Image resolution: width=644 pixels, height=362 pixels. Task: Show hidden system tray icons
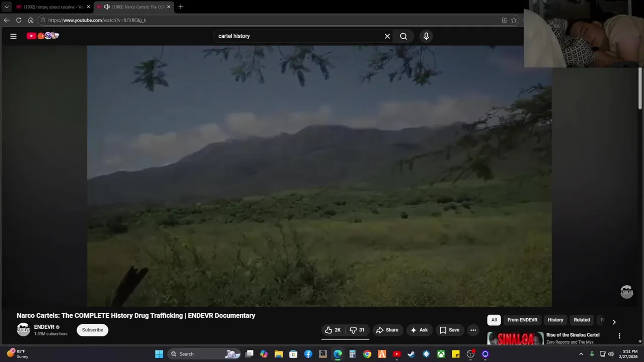pyautogui.click(x=581, y=354)
